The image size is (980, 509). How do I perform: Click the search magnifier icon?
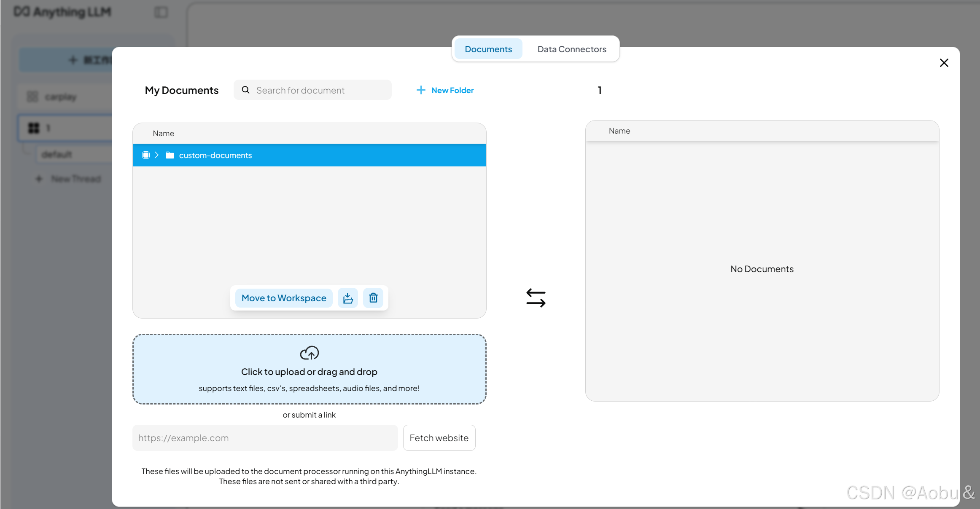click(x=245, y=90)
